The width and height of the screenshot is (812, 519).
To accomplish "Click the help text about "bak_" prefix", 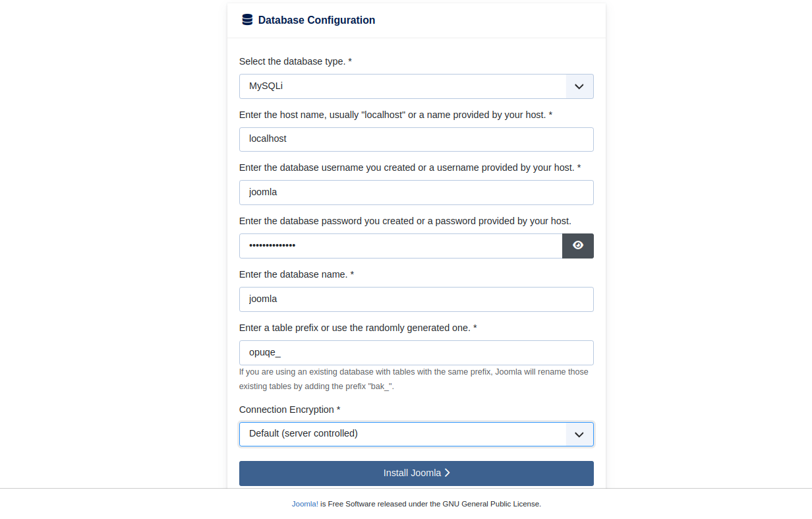I will click(413, 379).
